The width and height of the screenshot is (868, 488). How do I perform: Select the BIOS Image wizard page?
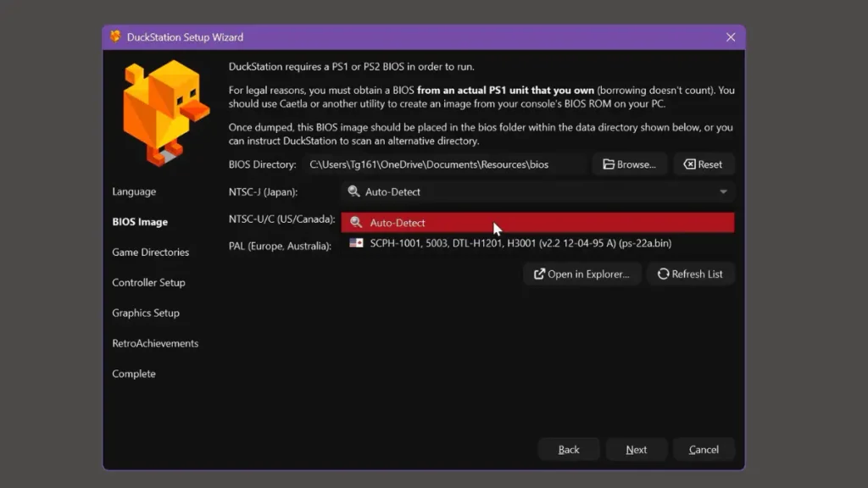pos(140,222)
